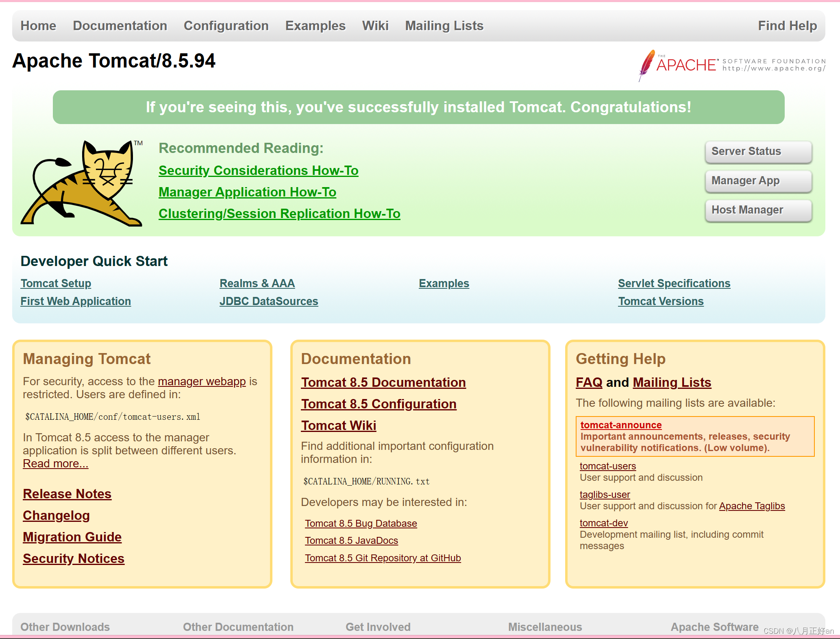Open the Tomcat Versions link

pyautogui.click(x=661, y=301)
